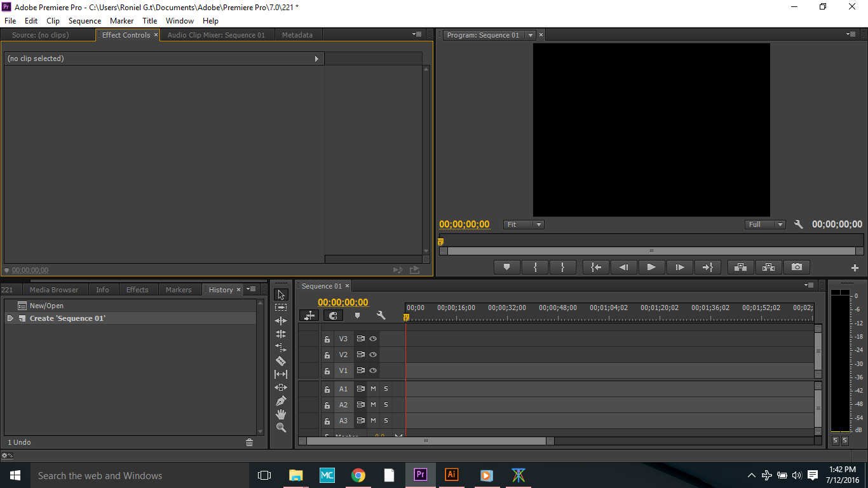868x488 pixels.
Task: Switch to the Markers tab
Action: pos(179,290)
